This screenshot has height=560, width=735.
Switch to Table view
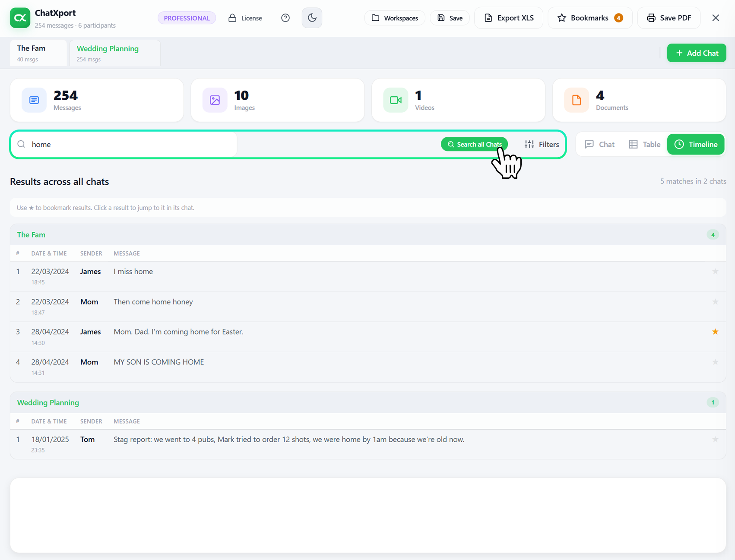pos(644,144)
